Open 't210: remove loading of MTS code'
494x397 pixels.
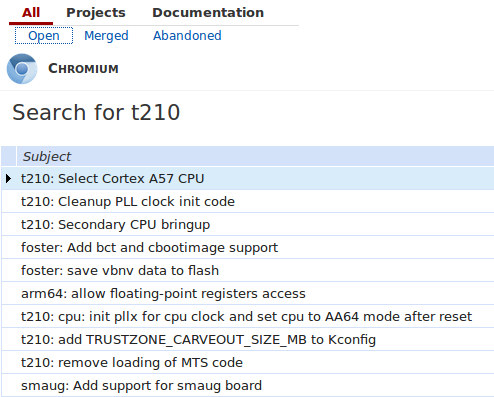tap(132, 363)
